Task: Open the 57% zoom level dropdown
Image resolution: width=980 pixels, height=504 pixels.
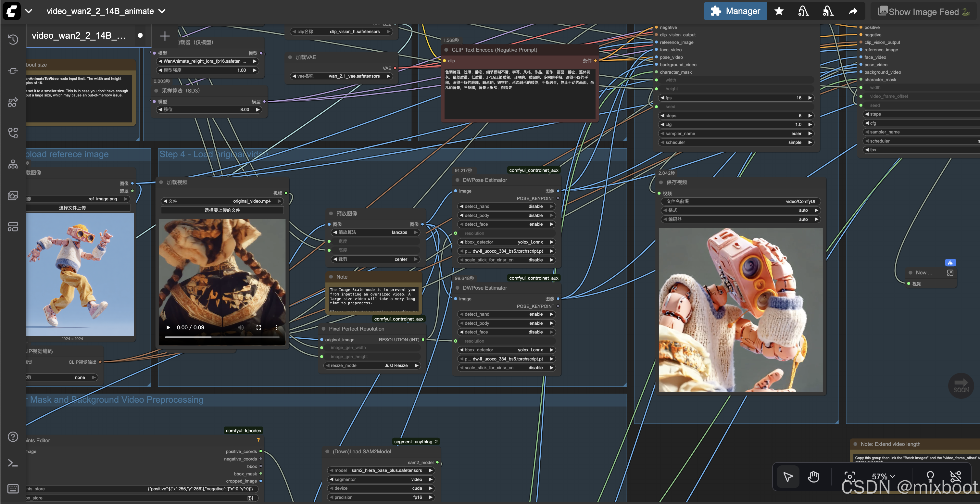Action: pos(883,477)
